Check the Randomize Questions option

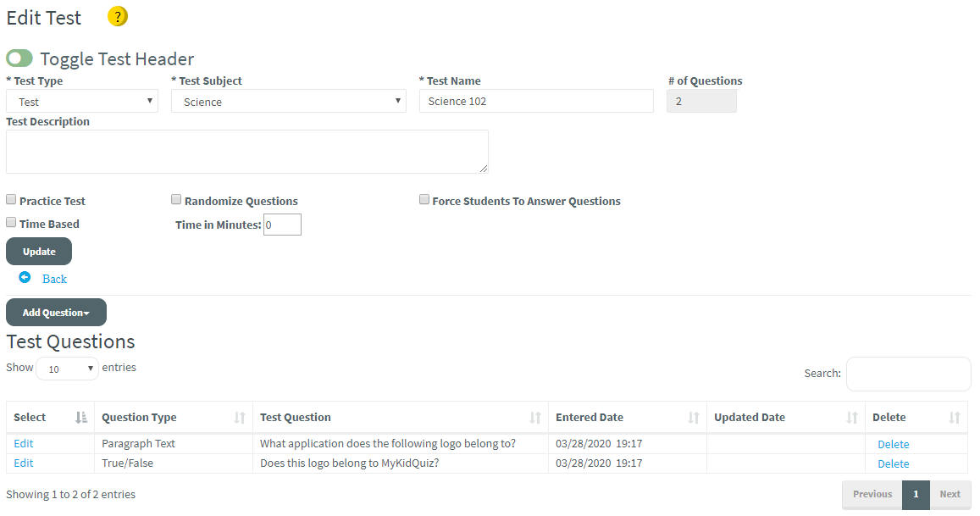coord(176,200)
